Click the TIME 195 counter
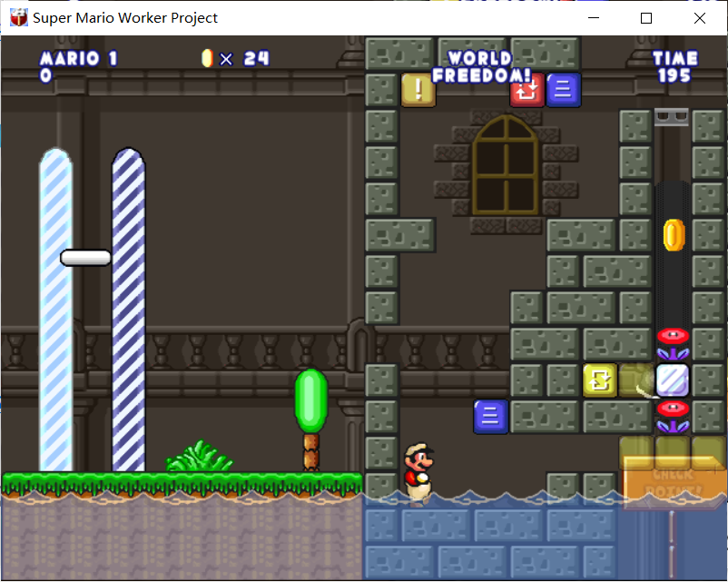This screenshot has height=582, width=728. (675, 67)
